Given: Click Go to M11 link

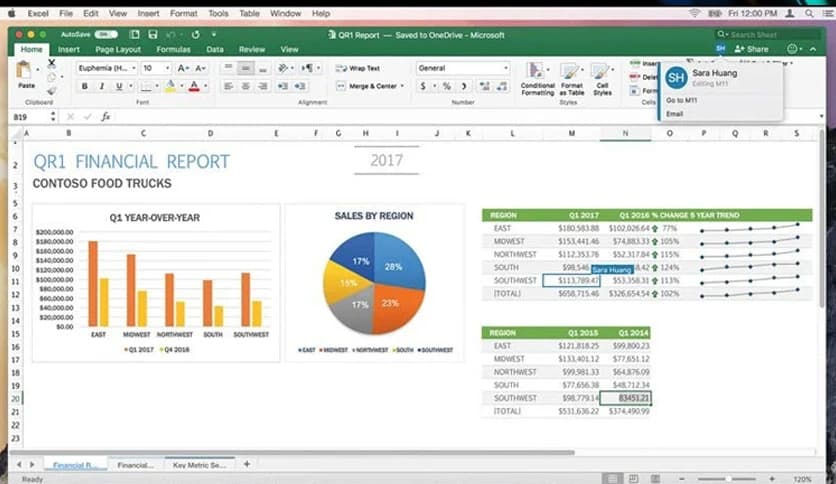Looking at the screenshot, I should (x=681, y=101).
